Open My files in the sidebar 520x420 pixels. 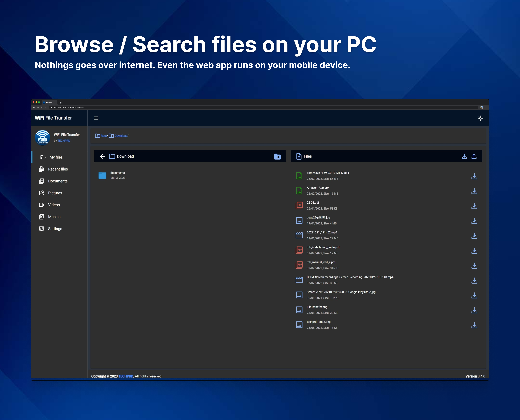point(60,157)
